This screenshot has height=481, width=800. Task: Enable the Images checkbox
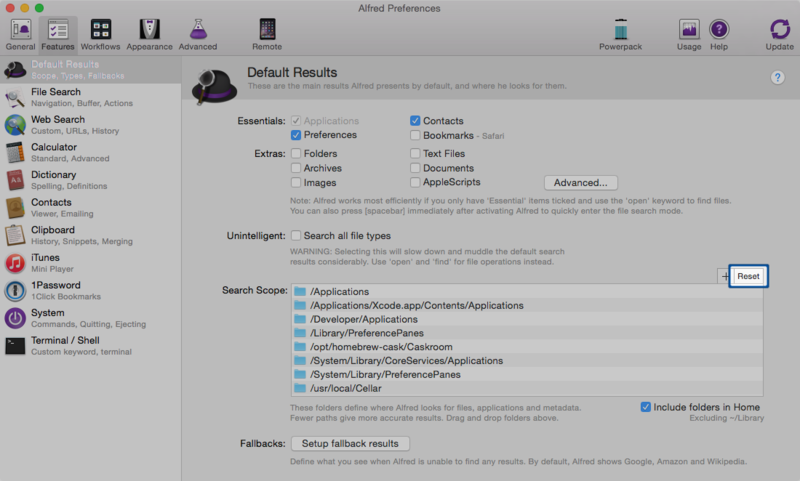point(296,182)
